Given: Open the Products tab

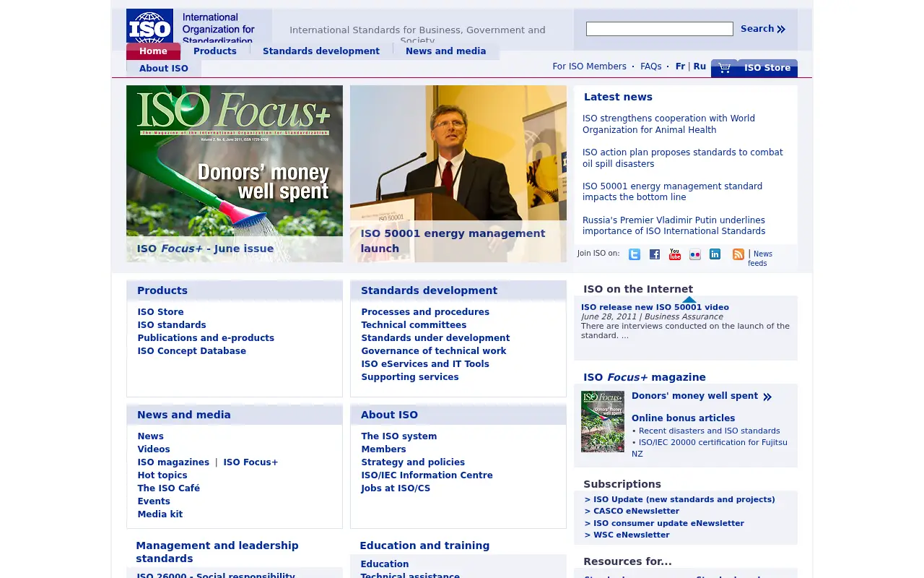Looking at the screenshot, I should coord(215,51).
